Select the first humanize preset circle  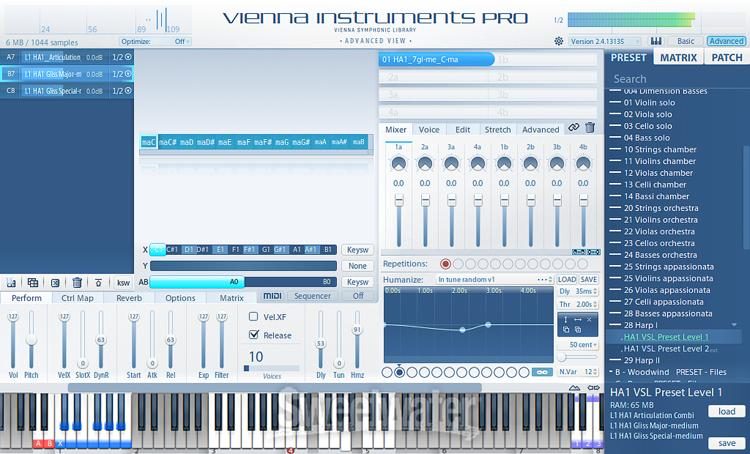[387, 372]
